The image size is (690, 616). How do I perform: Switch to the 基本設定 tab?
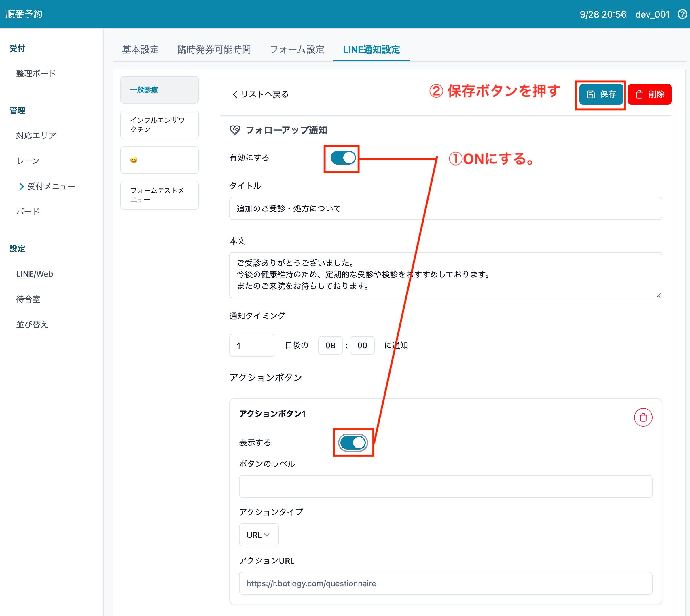coord(140,50)
